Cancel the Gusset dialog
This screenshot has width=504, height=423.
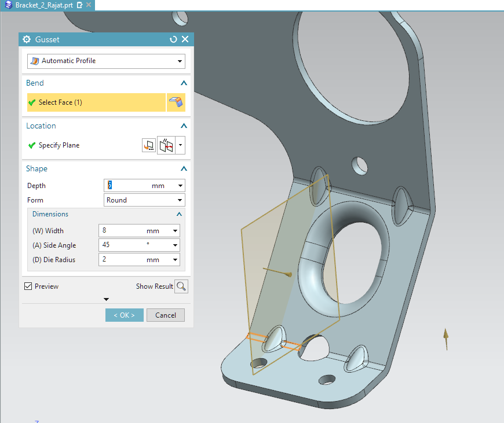(x=165, y=315)
